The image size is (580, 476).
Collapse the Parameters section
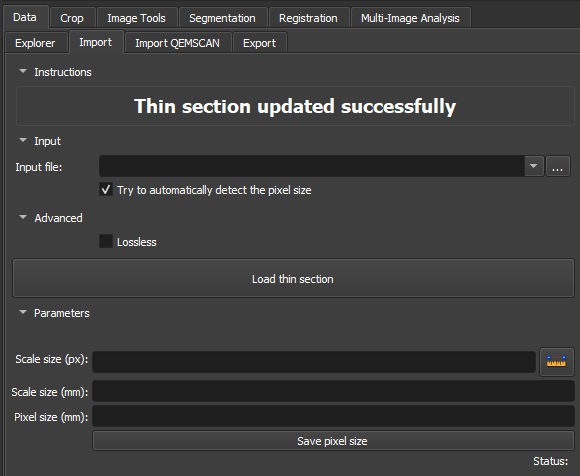(23, 312)
